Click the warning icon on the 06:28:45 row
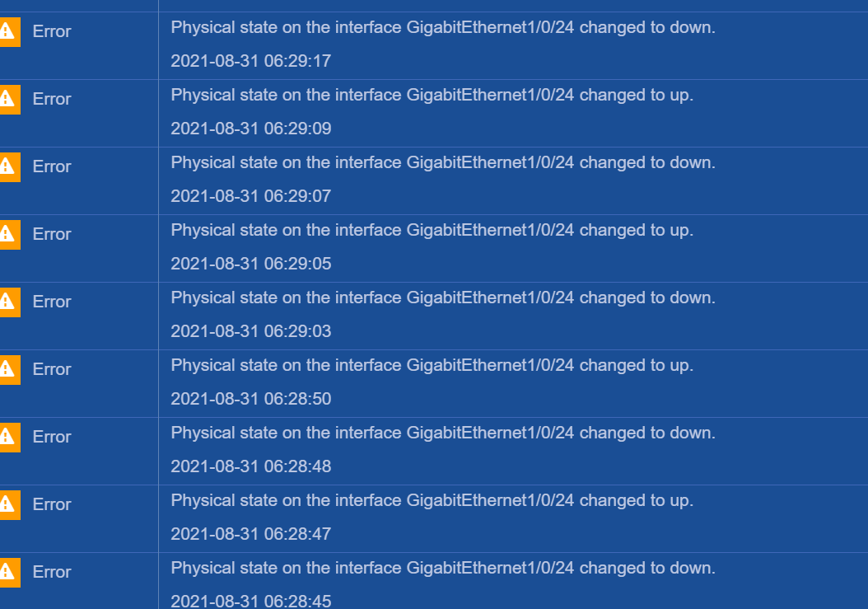This screenshot has width=868, height=609. 8,572
